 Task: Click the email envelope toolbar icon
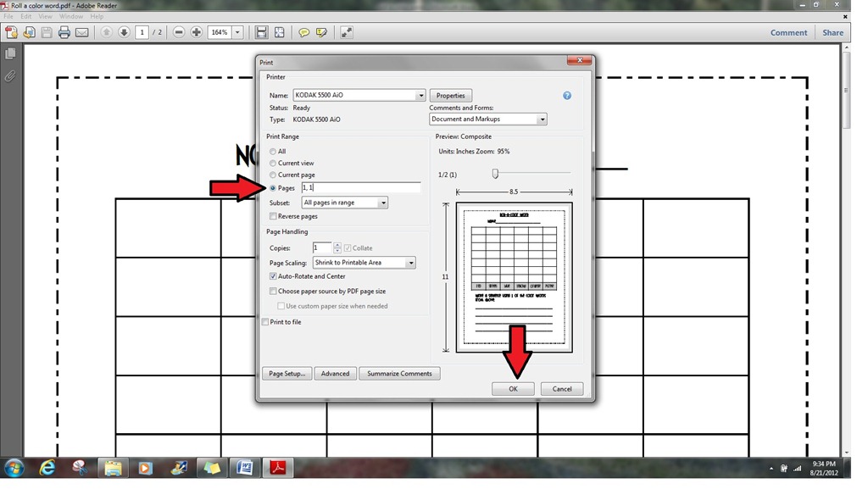(x=82, y=33)
